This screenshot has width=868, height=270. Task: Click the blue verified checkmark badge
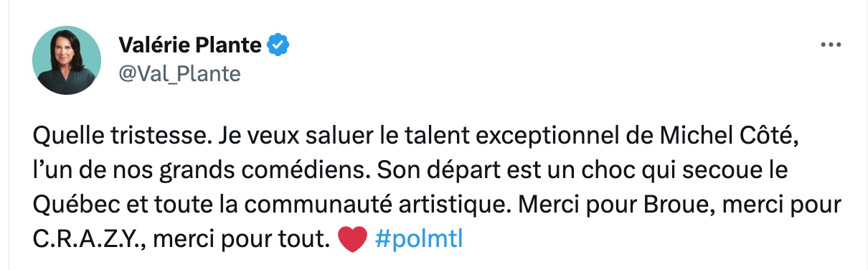278,45
